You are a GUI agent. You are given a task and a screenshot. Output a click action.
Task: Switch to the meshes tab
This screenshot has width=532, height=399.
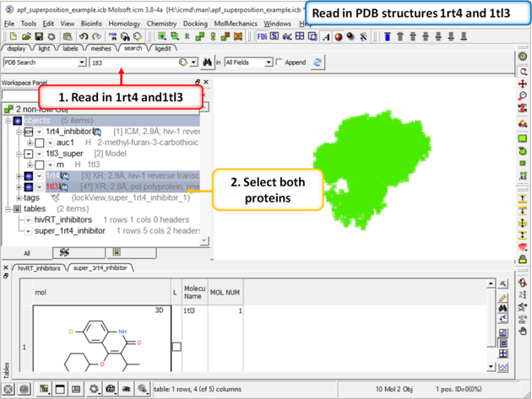100,49
